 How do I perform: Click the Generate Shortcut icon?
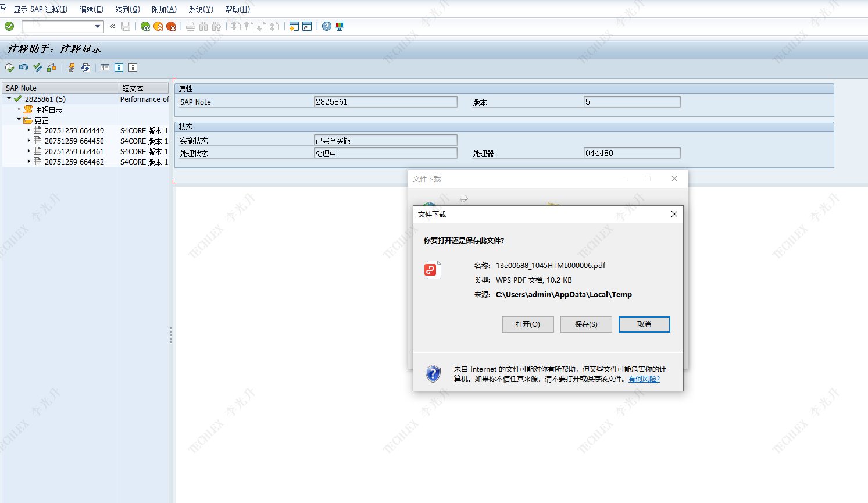click(x=307, y=26)
